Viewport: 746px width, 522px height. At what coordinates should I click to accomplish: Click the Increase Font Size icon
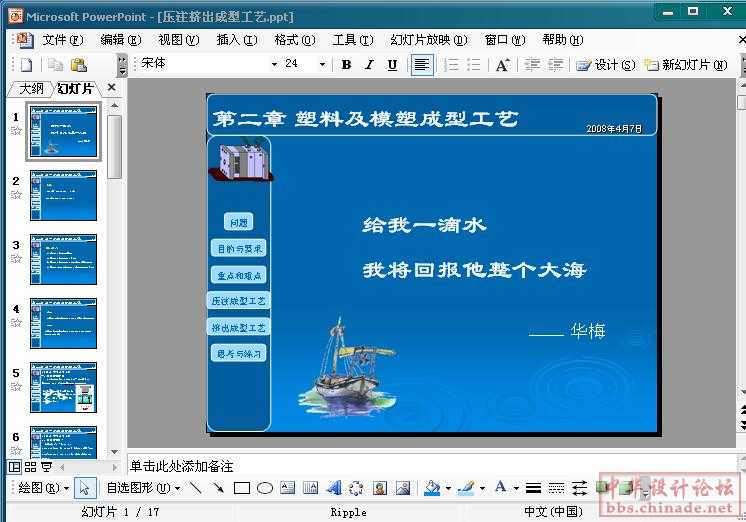tap(502, 64)
